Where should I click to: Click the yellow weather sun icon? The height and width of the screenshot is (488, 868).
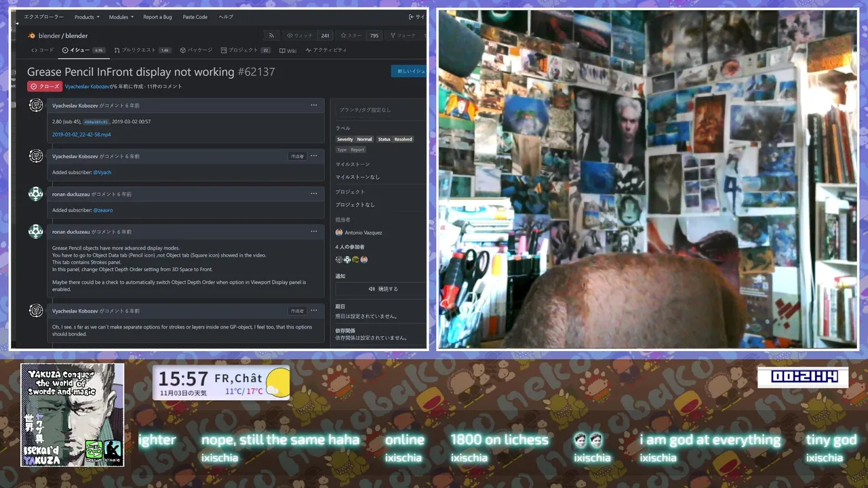(x=278, y=382)
